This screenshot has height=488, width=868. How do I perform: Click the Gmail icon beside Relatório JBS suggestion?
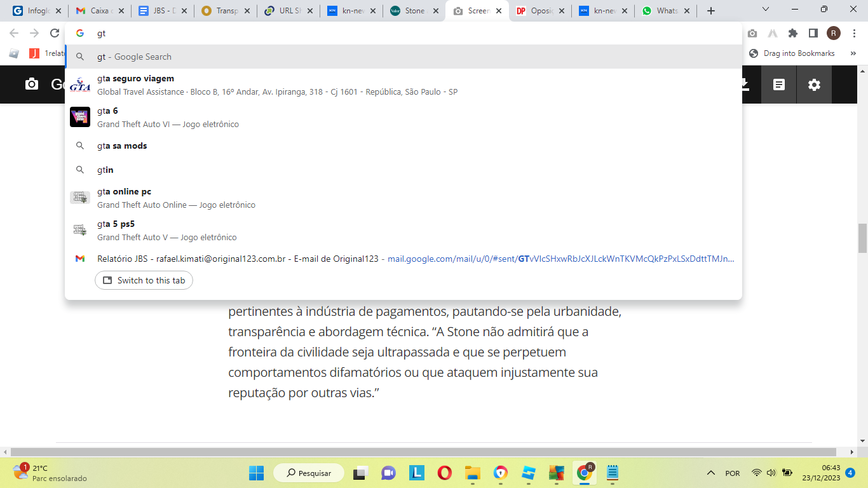coord(80,259)
